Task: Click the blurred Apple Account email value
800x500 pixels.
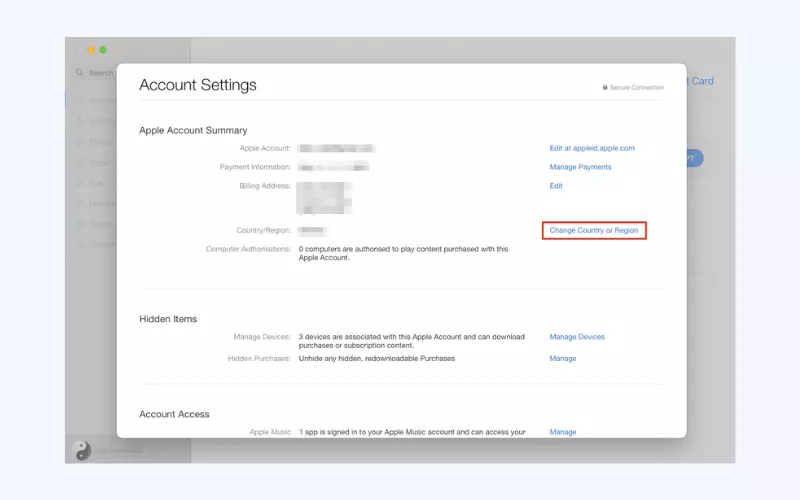Action: click(337, 148)
